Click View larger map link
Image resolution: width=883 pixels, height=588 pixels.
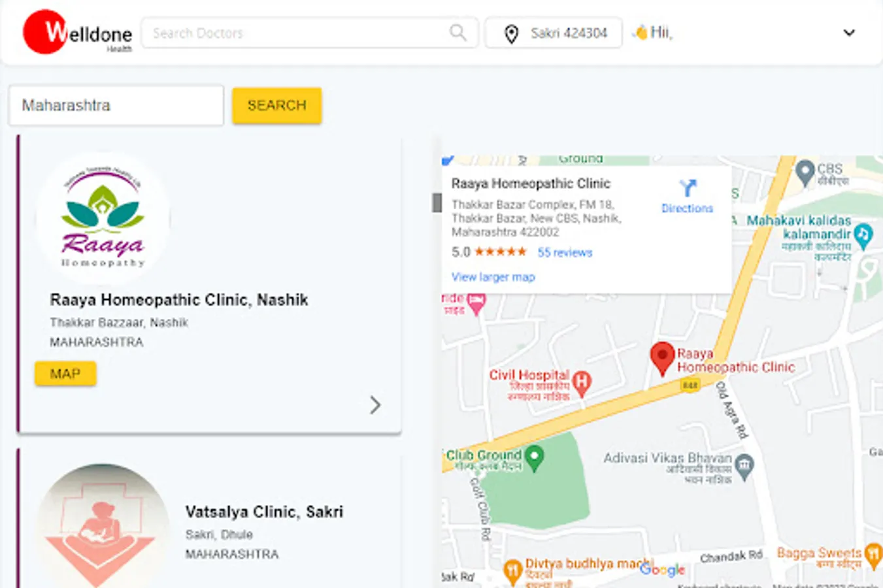point(493,277)
